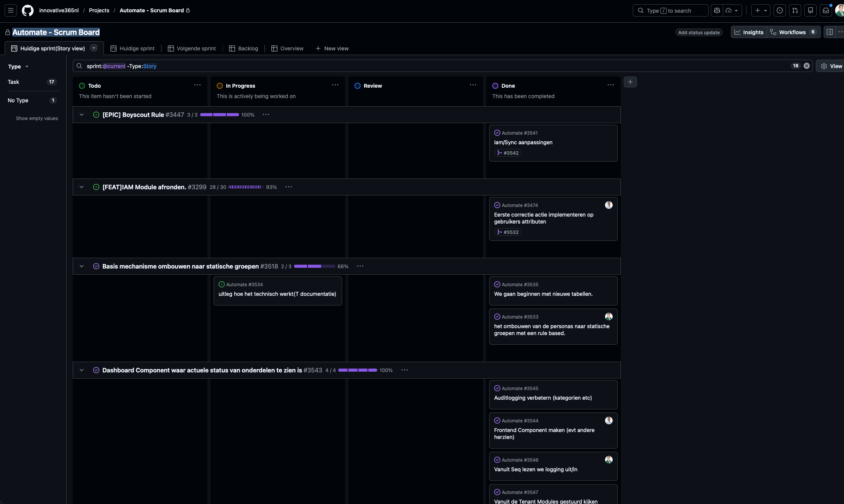Open card Iam/Sync aanpassingen

tap(553, 143)
